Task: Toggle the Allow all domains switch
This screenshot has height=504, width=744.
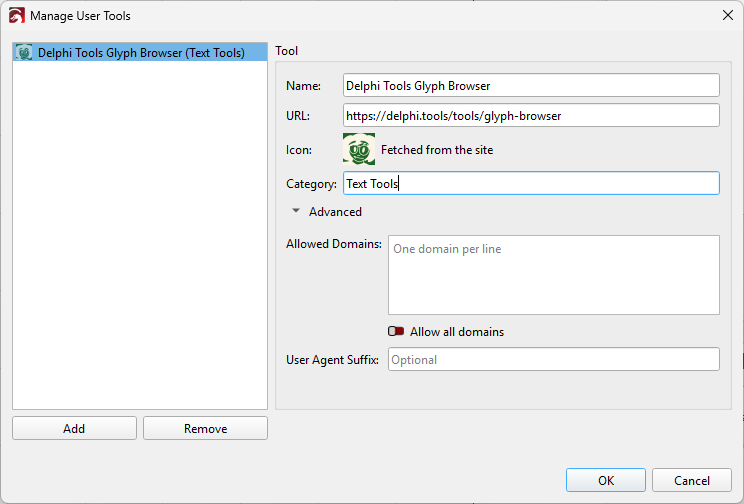Action: tap(396, 331)
